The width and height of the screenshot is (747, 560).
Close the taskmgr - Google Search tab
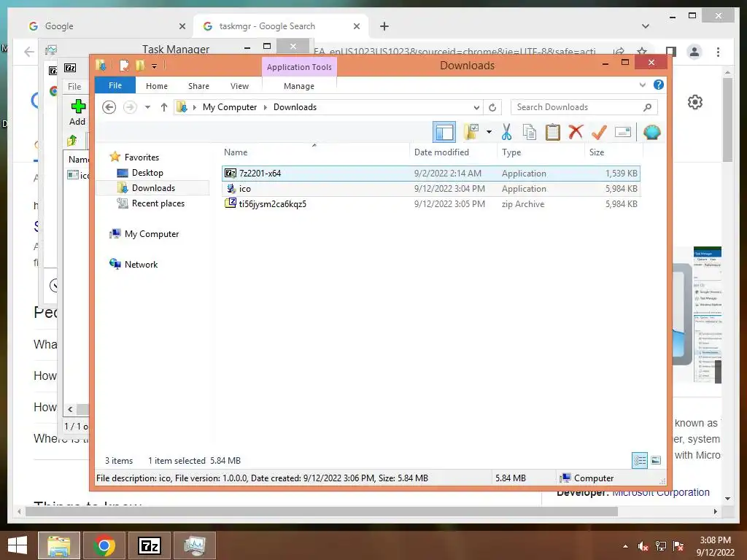356,26
